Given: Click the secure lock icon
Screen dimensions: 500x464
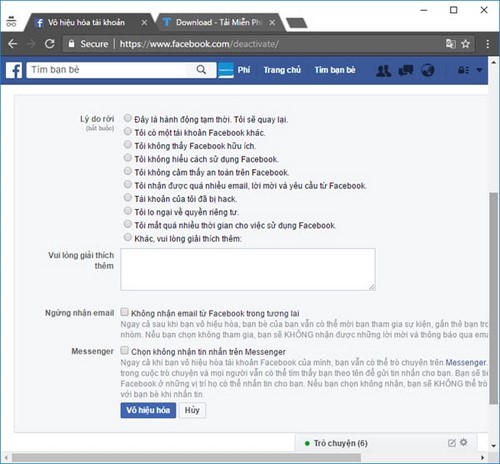Looking at the screenshot, I should click(71, 44).
